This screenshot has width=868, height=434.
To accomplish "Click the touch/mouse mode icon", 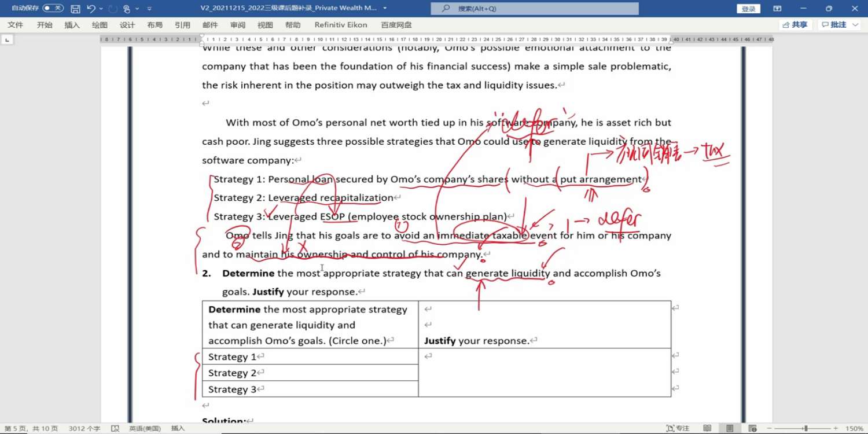I will 127,9.
